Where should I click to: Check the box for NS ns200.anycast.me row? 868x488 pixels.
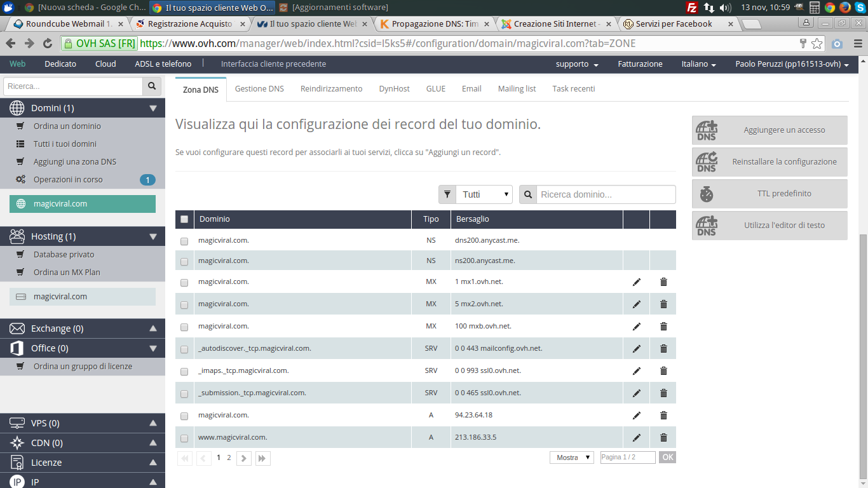184,262
